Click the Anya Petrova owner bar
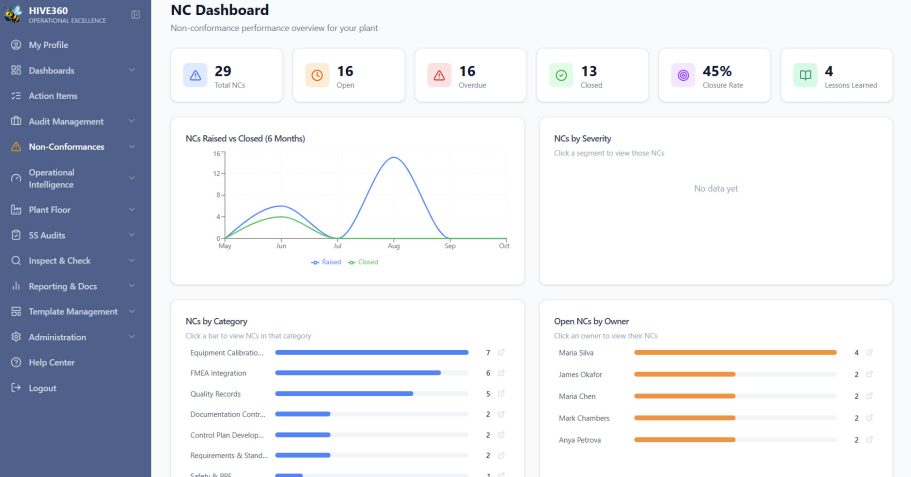Image resolution: width=911 pixels, height=477 pixels. coord(685,440)
